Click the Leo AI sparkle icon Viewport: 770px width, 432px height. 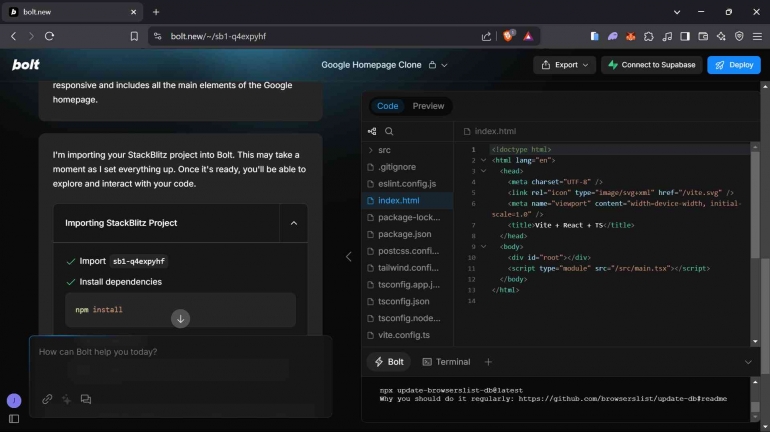[721, 36]
